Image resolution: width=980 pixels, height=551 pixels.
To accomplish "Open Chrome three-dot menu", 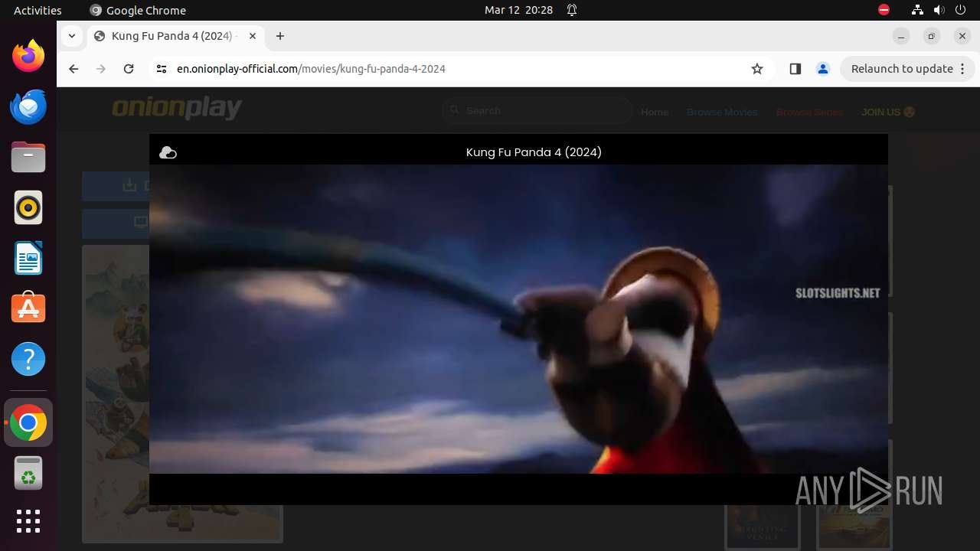I will pyautogui.click(x=963, y=69).
